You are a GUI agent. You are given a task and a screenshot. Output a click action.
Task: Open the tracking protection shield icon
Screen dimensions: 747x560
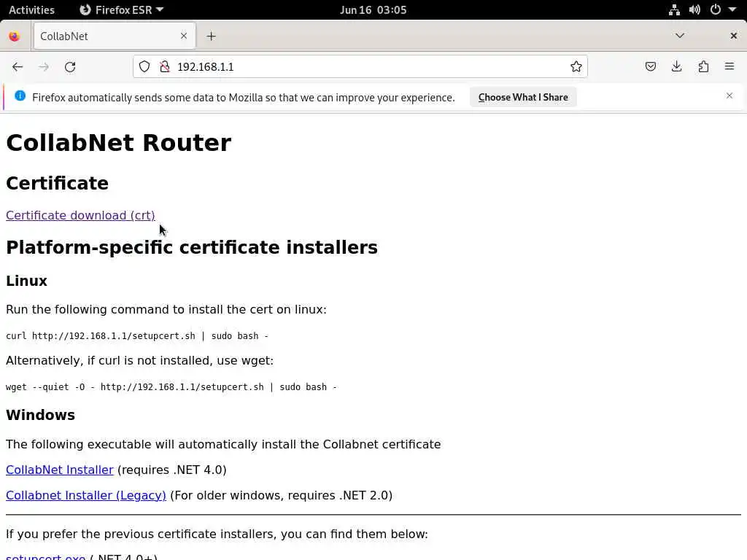144,66
